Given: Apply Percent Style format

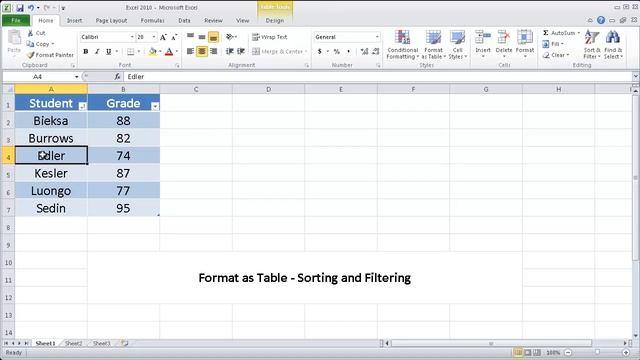Looking at the screenshot, I should point(337,51).
